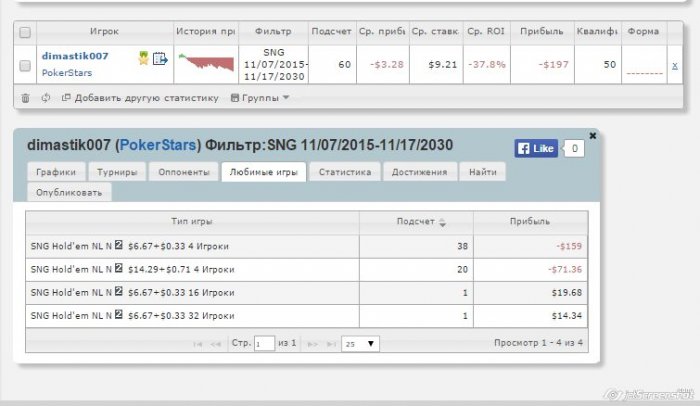Viewport: 700px width, 406px height.
Task: Click the Ср. ROI column header
Action: coord(486,32)
